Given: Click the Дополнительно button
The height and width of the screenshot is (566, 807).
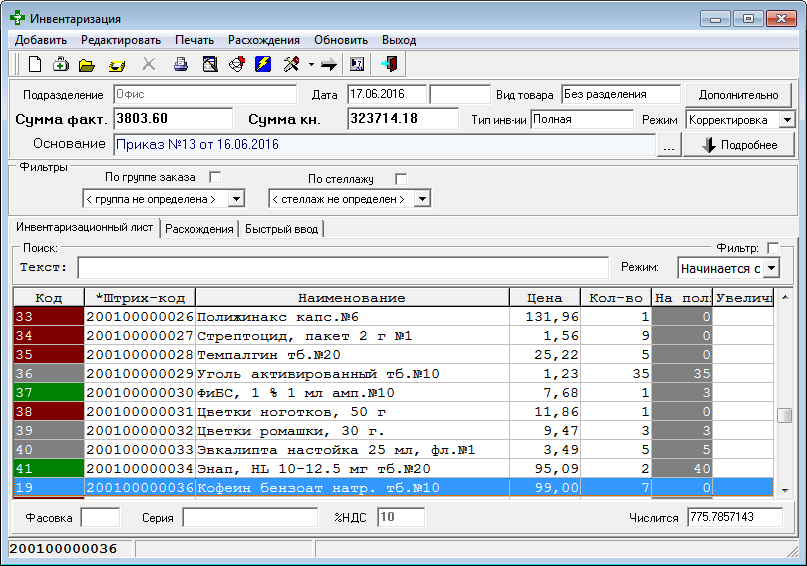Looking at the screenshot, I should coord(738,95).
